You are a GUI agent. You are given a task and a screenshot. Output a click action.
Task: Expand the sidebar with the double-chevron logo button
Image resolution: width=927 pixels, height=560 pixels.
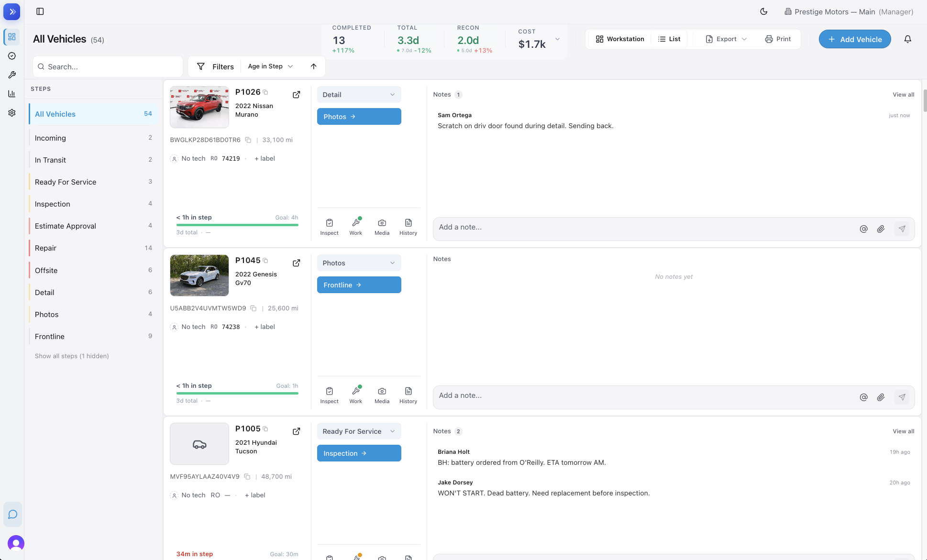[12, 11]
